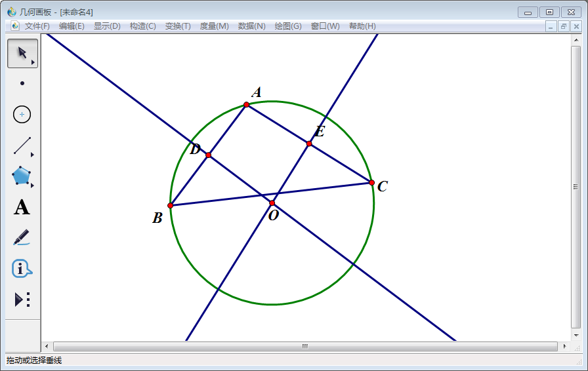The width and height of the screenshot is (588, 371).
Task: Expand the Arrow tool flyout triangle
Action: click(33, 62)
